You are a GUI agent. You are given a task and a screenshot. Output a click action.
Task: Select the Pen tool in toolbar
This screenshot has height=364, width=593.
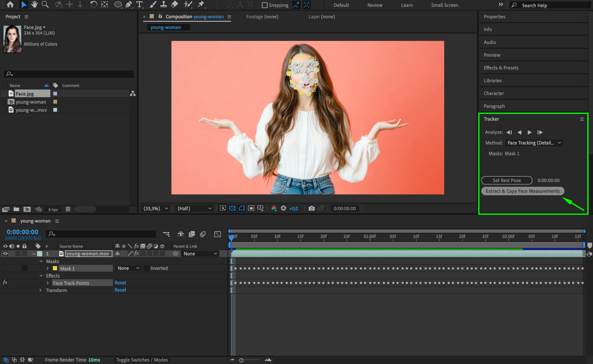click(x=129, y=4)
